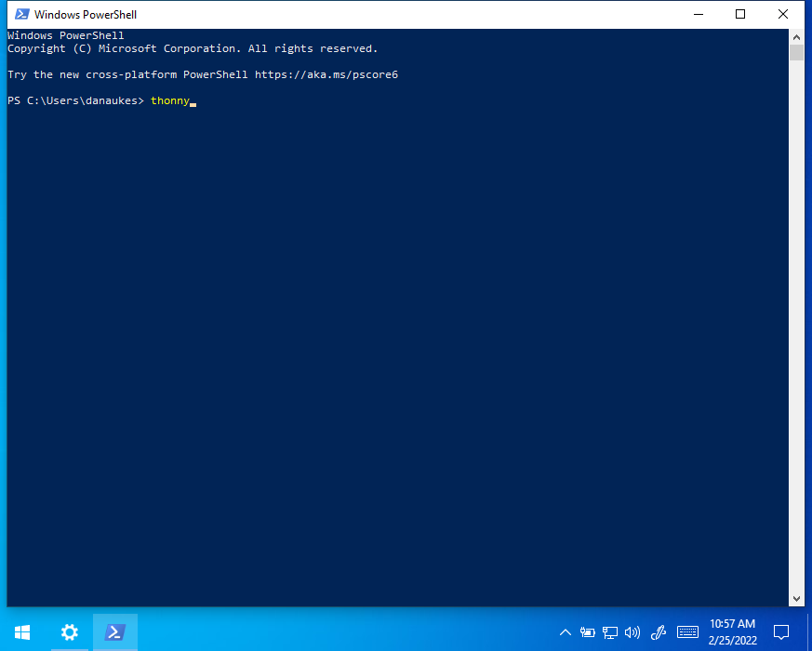Open the Windows Start menu
Viewport: 812px width, 651px height.
(x=22, y=632)
